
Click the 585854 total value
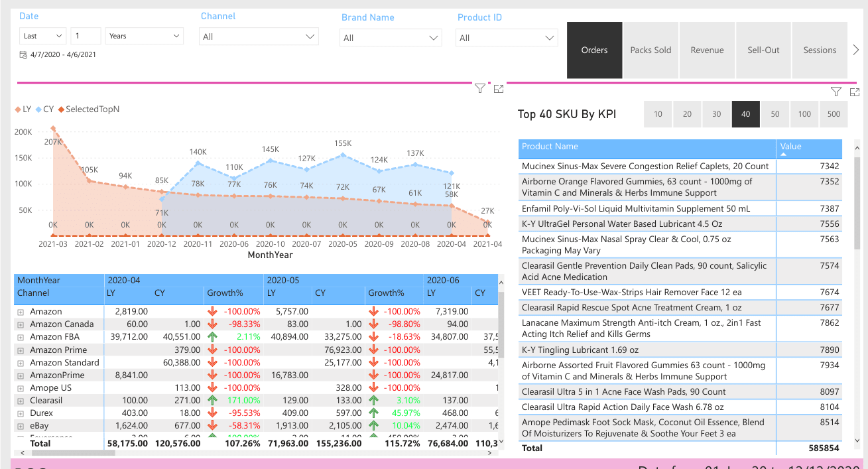(x=825, y=448)
